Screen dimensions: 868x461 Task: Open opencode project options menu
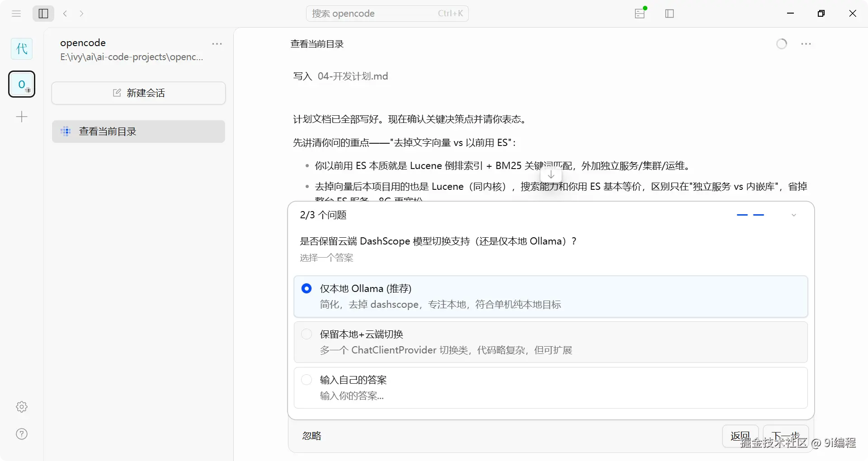[x=217, y=44]
